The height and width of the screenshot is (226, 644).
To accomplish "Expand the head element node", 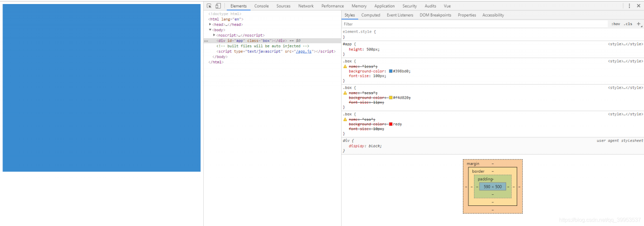I will click(x=210, y=24).
